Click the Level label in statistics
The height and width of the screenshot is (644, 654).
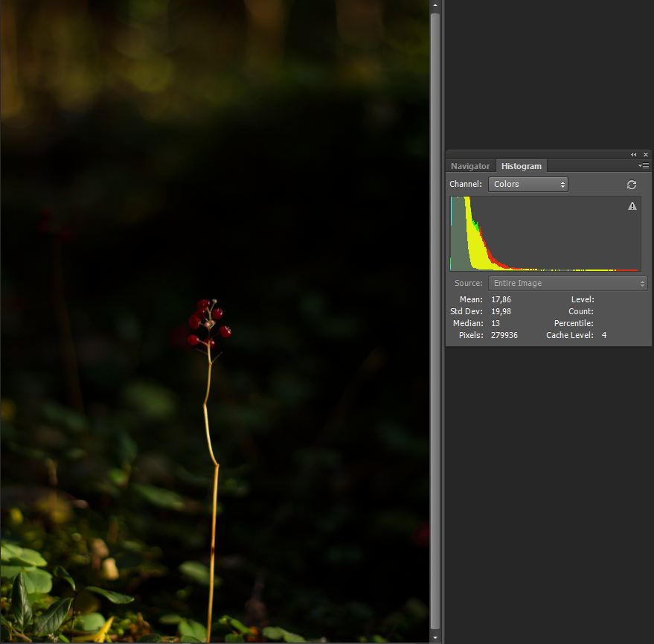[583, 299]
